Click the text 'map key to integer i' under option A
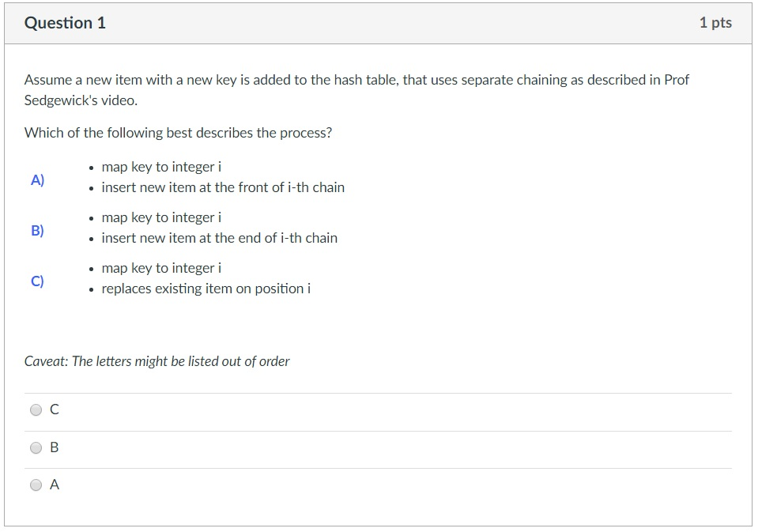 coord(160,167)
